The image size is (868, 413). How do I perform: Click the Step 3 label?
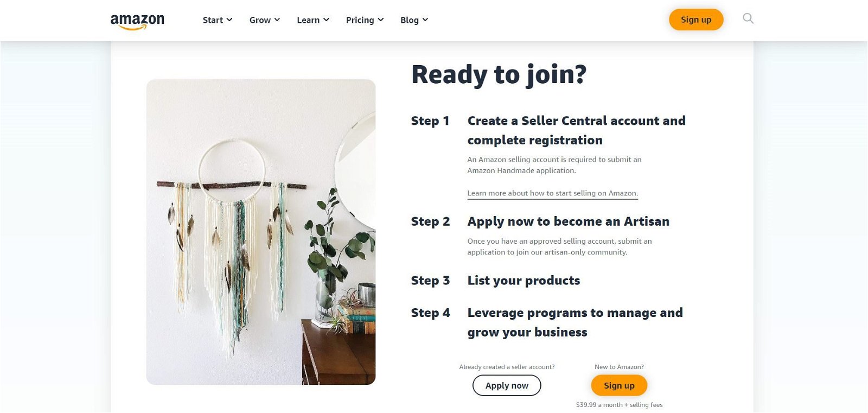pyautogui.click(x=430, y=281)
